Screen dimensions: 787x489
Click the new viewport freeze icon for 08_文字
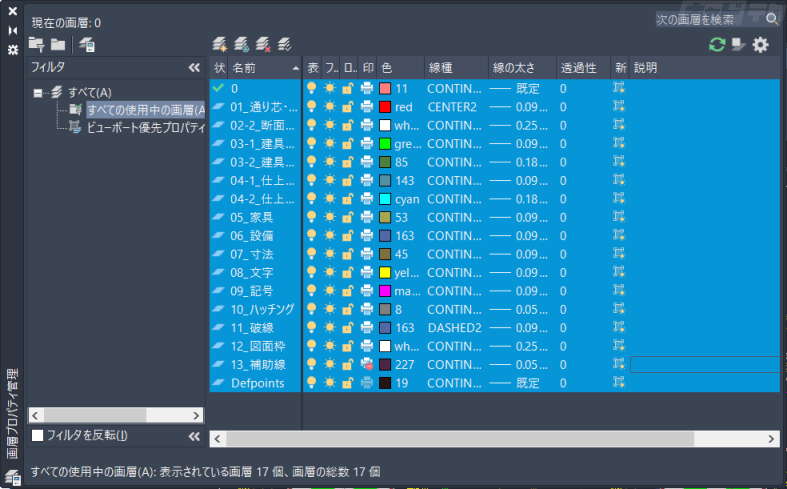point(619,272)
